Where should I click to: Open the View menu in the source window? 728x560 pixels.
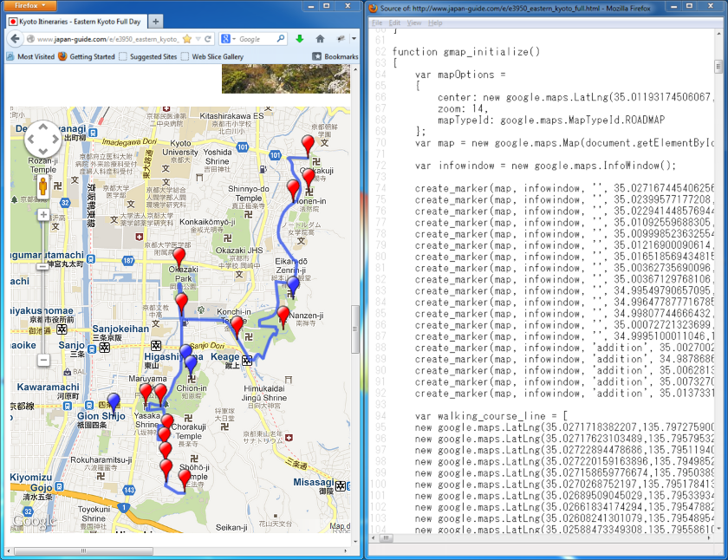tap(414, 23)
